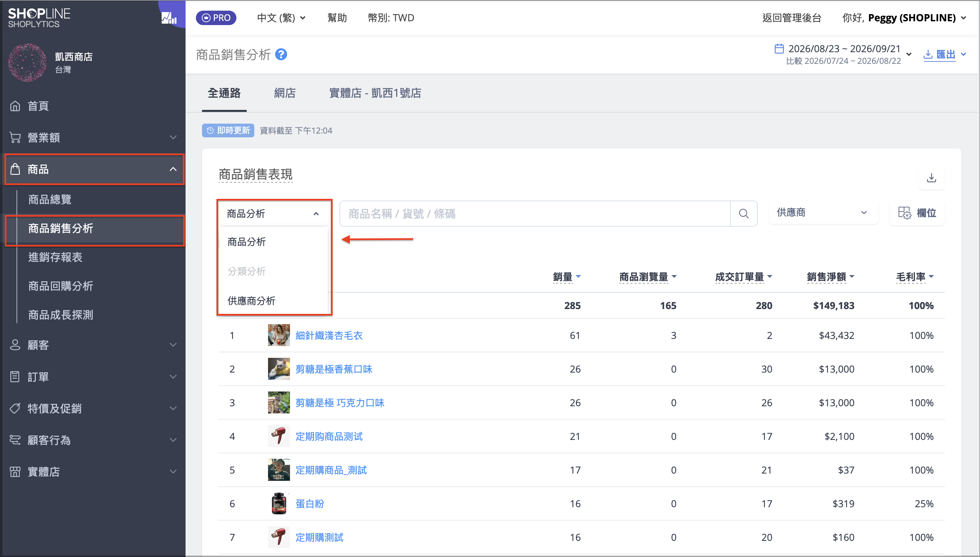Open product link 細針織淺杏毛衣
Viewport: 980px width, 557px height.
pyautogui.click(x=329, y=335)
